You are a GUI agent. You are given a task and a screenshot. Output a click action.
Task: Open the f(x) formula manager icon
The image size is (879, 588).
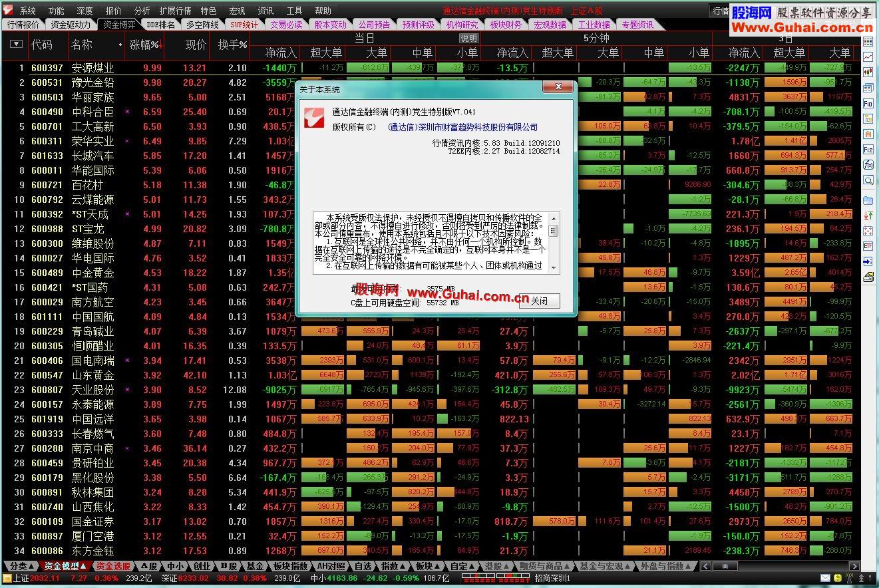(868, 165)
